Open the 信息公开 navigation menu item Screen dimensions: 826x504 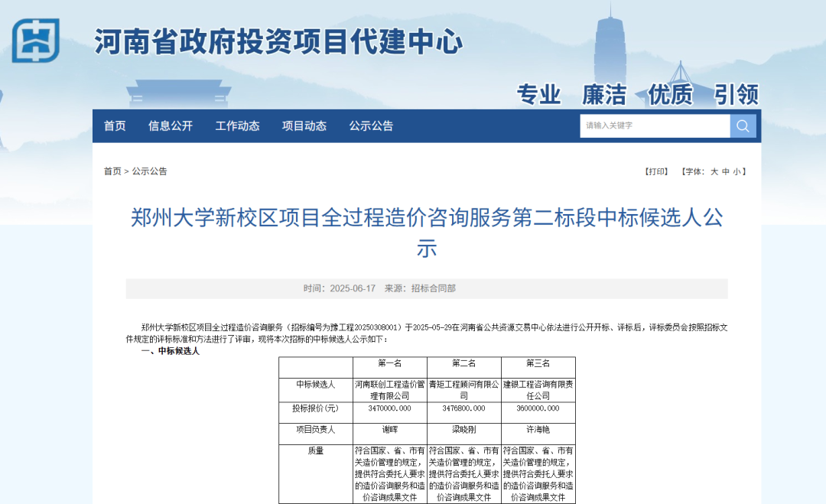pos(171,126)
